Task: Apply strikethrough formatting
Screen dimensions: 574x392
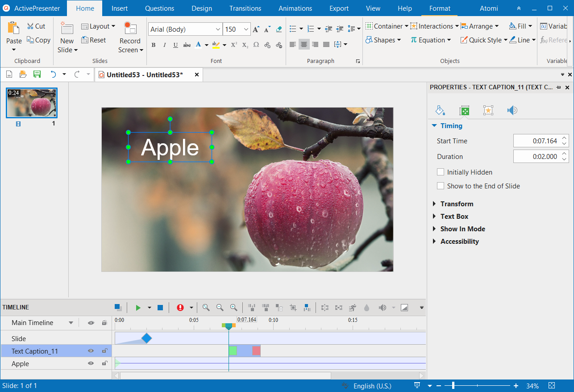Action: (187, 45)
